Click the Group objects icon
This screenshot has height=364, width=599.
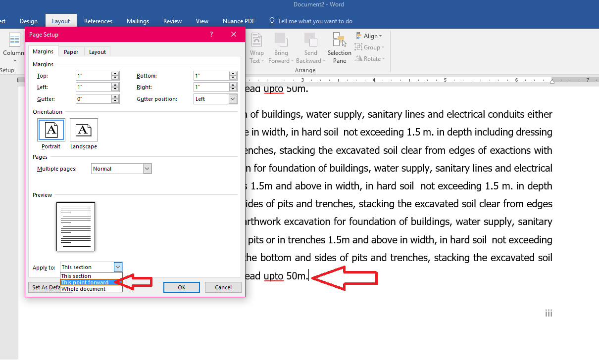pos(357,47)
